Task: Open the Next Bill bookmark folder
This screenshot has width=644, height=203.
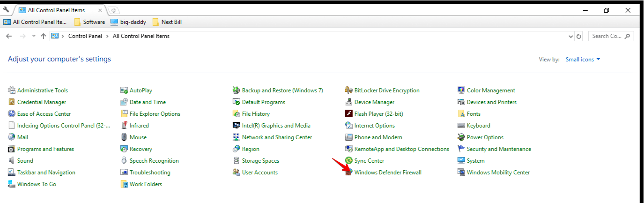Action: [167, 22]
